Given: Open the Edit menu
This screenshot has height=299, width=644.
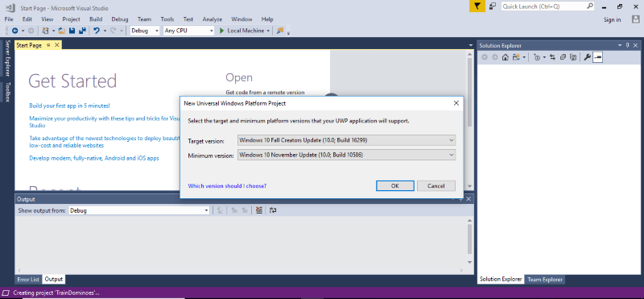Looking at the screenshot, I should coord(27,19).
